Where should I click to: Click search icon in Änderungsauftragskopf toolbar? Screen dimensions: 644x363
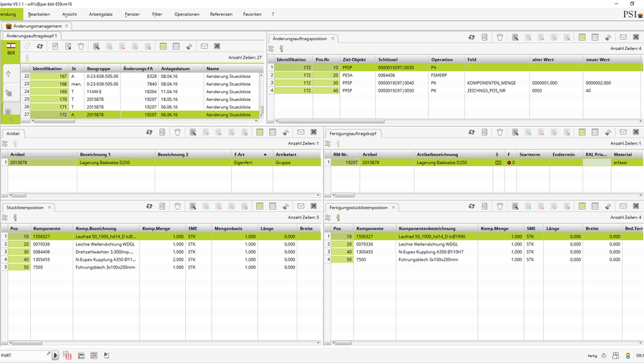(96, 47)
